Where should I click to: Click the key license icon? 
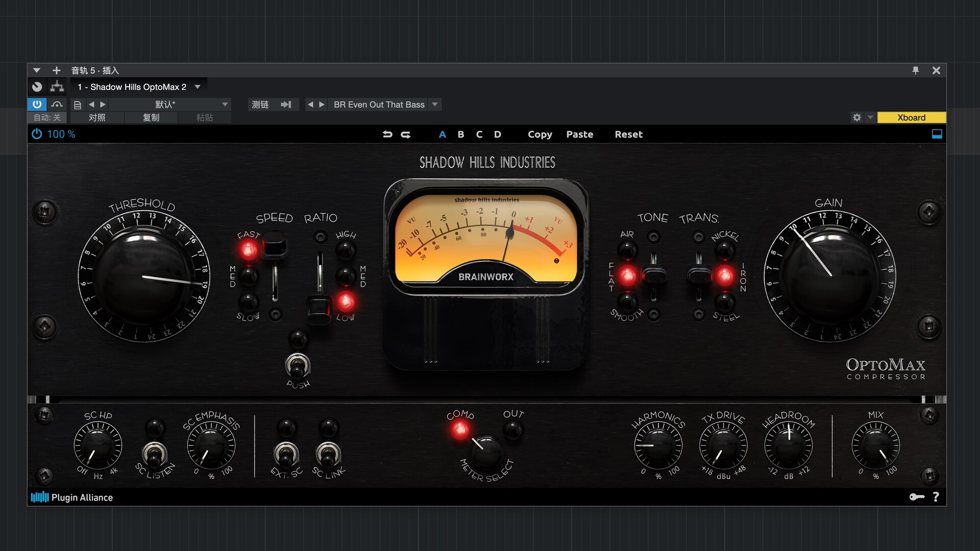click(x=917, y=497)
